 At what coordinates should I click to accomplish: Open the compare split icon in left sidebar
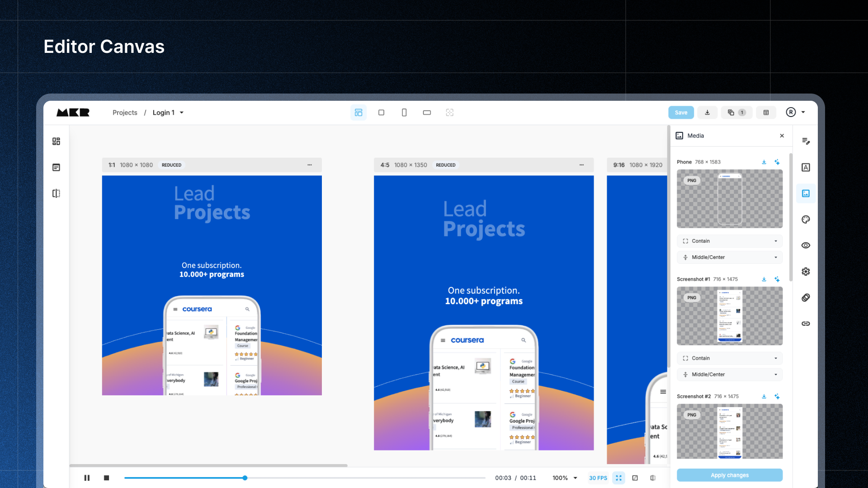(x=56, y=193)
